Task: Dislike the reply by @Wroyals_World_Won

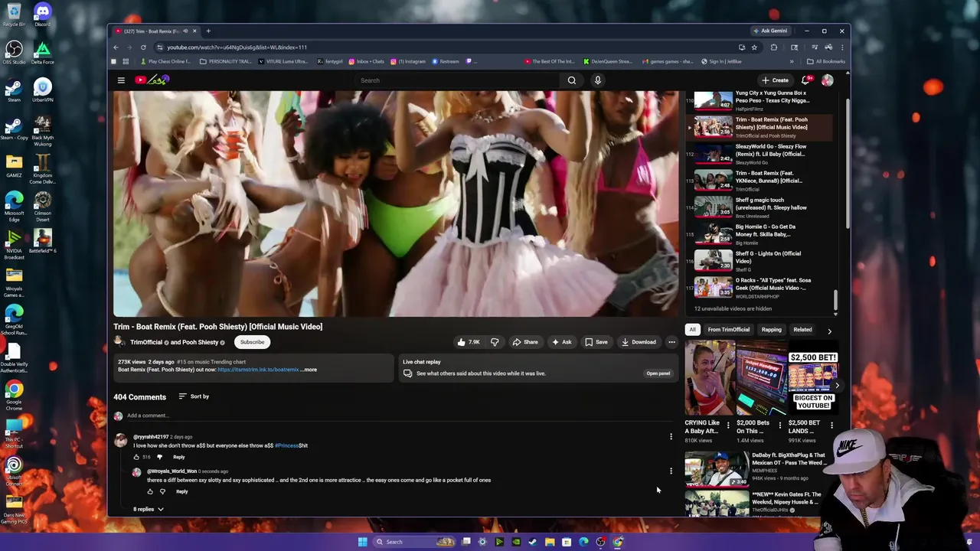Action: tap(162, 491)
